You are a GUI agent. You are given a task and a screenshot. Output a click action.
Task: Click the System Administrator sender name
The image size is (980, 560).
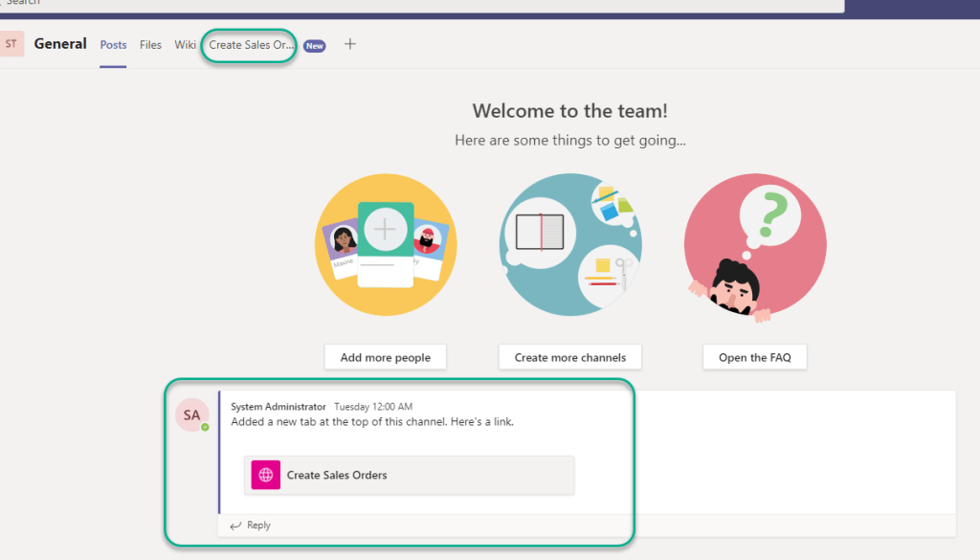pos(278,407)
